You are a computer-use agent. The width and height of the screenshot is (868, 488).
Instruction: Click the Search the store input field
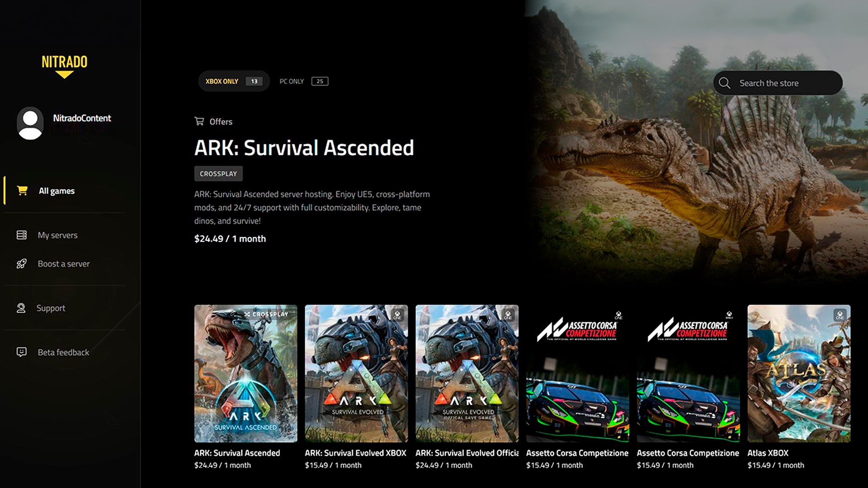point(776,83)
